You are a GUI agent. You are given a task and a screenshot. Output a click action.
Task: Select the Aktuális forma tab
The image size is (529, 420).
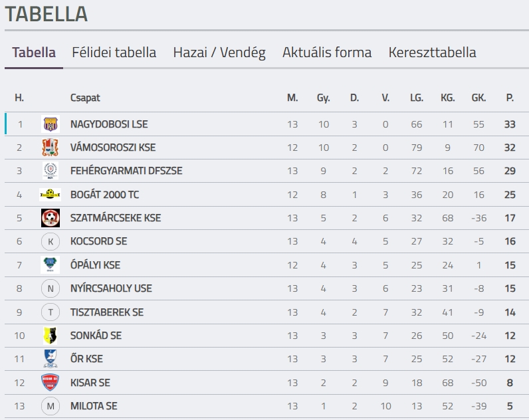[x=327, y=52]
